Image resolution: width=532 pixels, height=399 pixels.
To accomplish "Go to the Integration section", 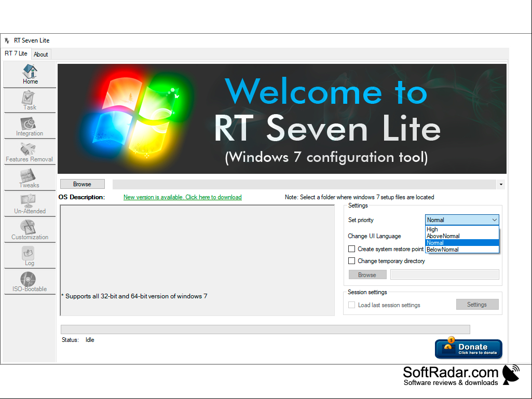I will click(30, 126).
